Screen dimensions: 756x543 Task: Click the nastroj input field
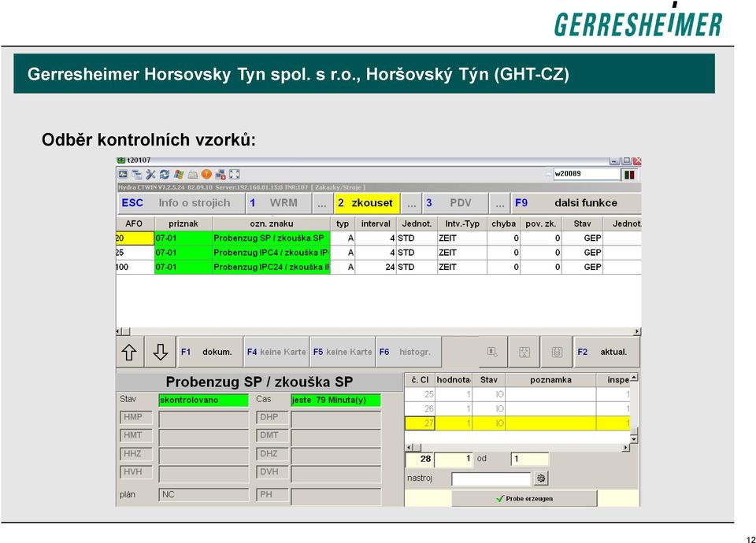tap(491, 479)
